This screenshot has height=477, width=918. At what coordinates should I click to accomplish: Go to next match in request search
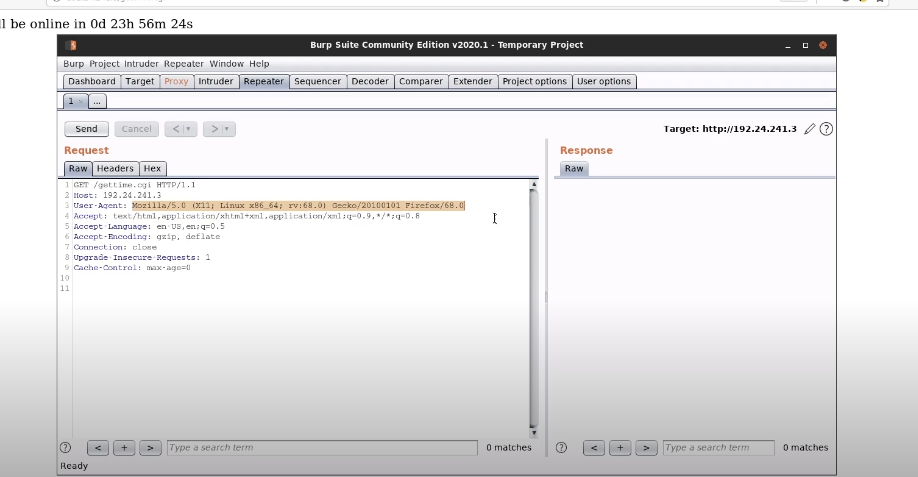click(x=150, y=448)
